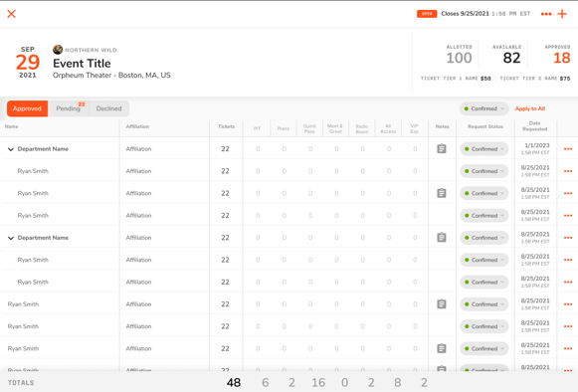The height and width of the screenshot is (392, 578).
Task: Switch to the Declined tab
Action: click(x=109, y=108)
